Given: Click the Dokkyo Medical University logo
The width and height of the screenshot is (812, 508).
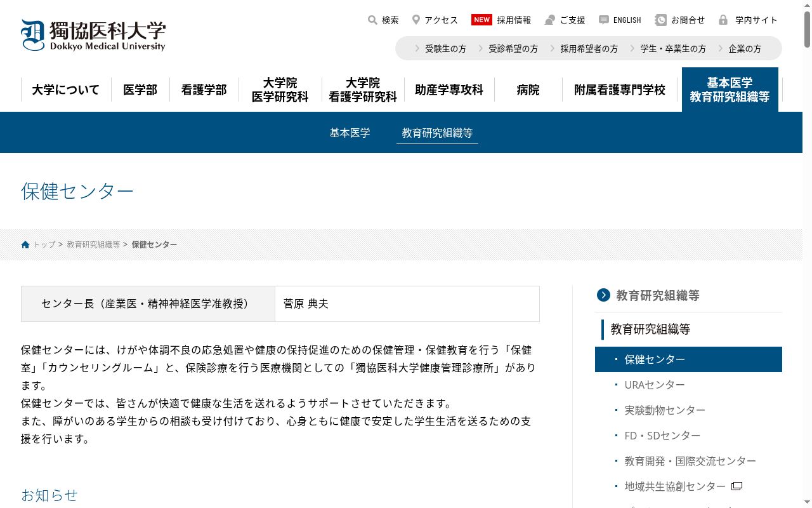Looking at the screenshot, I should pos(93,36).
